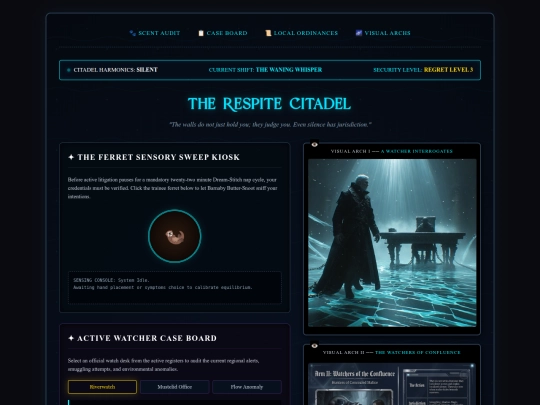The image size is (540, 405).
Task: Click the eye icon on Visual Arch II
Action: [x=314, y=346]
